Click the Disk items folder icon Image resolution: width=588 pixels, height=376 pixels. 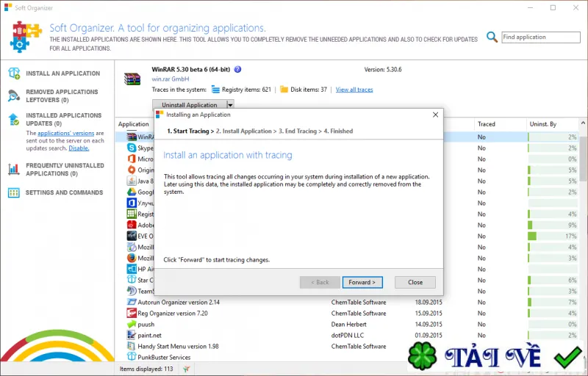coord(284,90)
